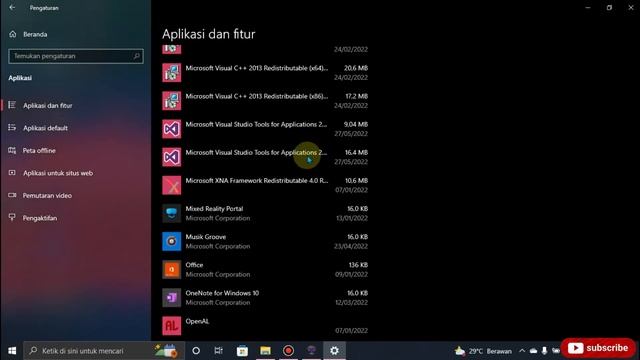Click the Microsoft XNA Framework icon

[x=171, y=185]
